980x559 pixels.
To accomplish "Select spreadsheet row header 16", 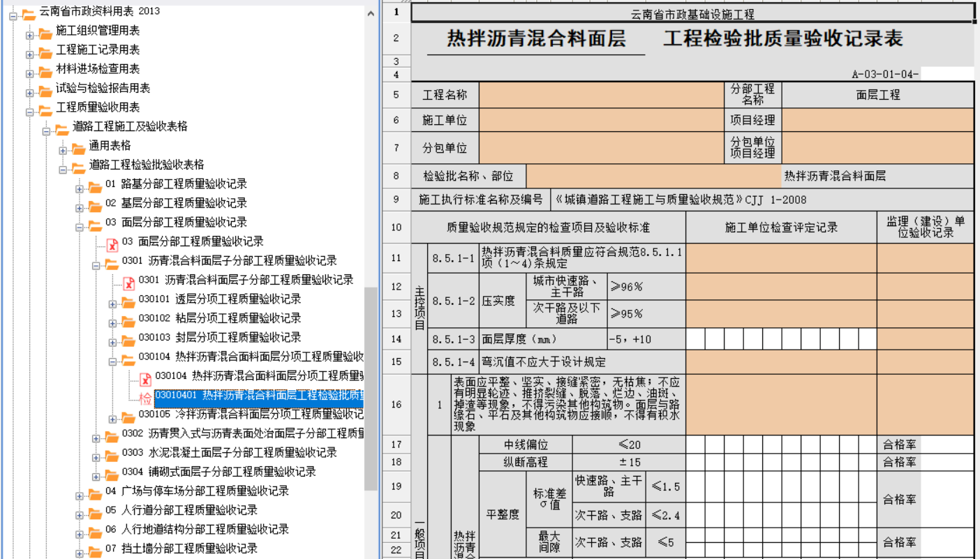I will click(396, 405).
